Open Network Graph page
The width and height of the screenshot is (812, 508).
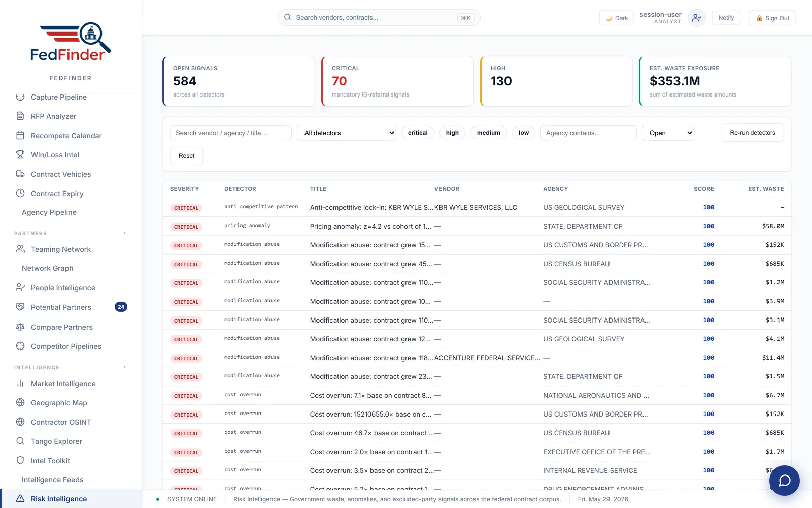click(48, 268)
